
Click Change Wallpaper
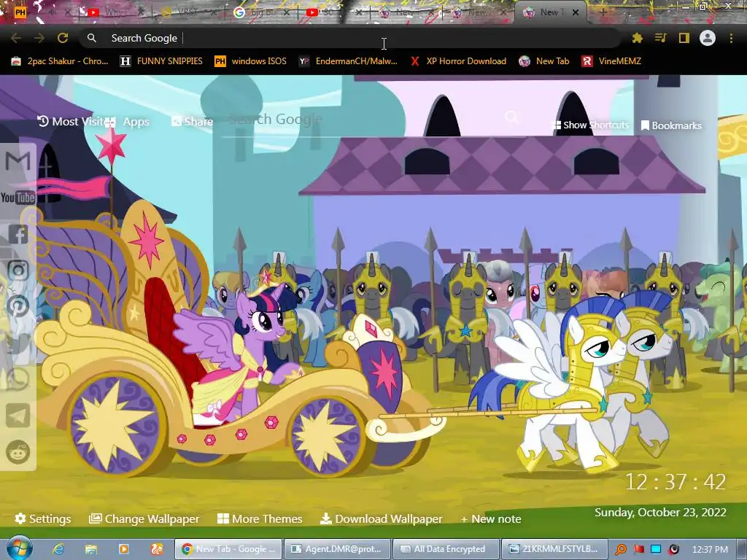144,518
